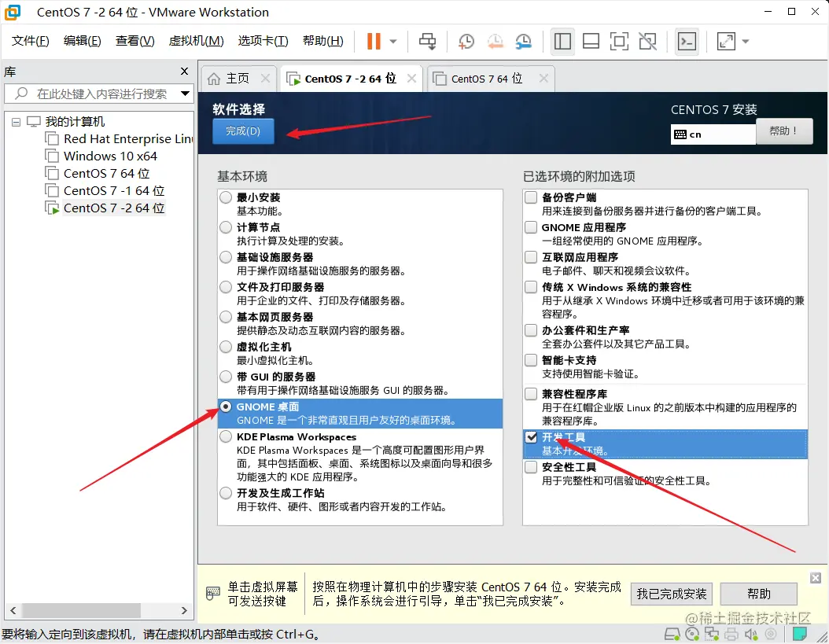
Task: Open the 帮助(H) menu
Action: [322, 41]
